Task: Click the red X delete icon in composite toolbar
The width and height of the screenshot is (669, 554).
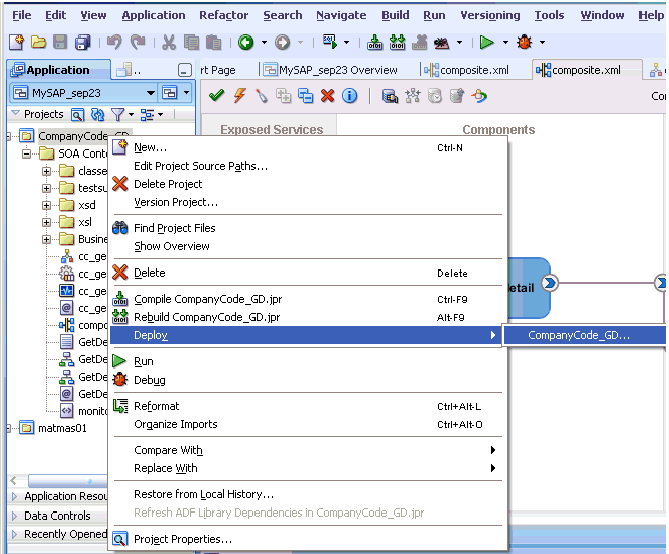Action: [x=327, y=96]
